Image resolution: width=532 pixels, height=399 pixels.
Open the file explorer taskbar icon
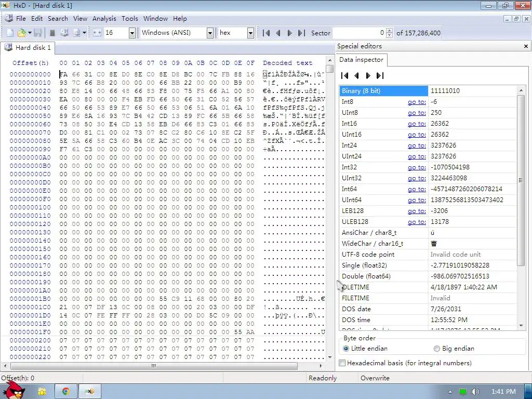pyautogui.click(x=42, y=391)
